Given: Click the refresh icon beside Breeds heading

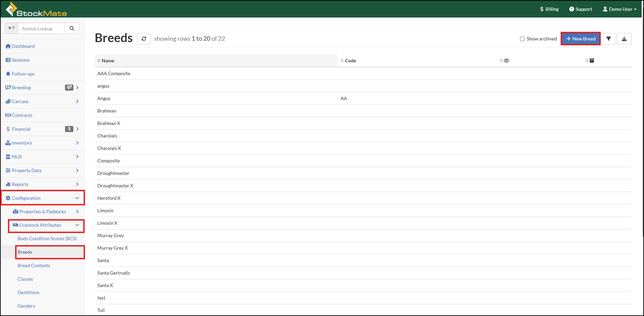Looking at the screenshot, I should pyautogui.click(x=144, y=39).
